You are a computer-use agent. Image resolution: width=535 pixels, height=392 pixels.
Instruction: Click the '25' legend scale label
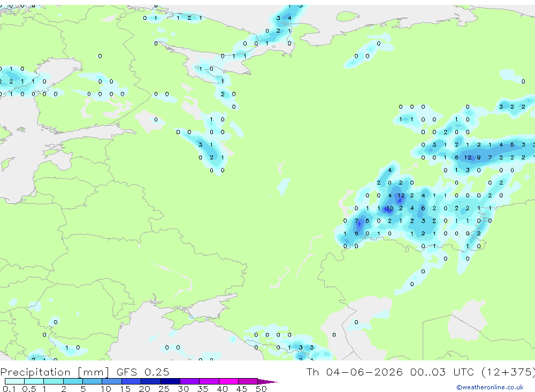point(164,389)
